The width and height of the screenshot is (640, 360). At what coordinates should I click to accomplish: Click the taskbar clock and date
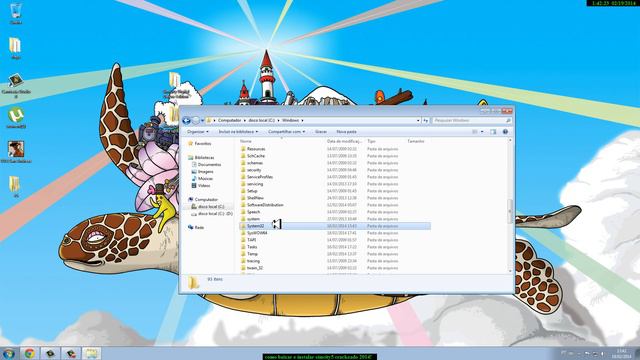pos(622,353)
